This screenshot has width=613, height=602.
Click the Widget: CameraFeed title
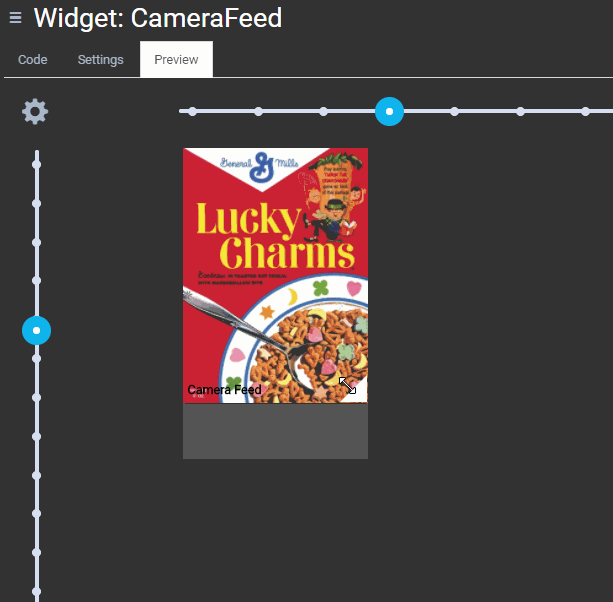pos(158,18)
